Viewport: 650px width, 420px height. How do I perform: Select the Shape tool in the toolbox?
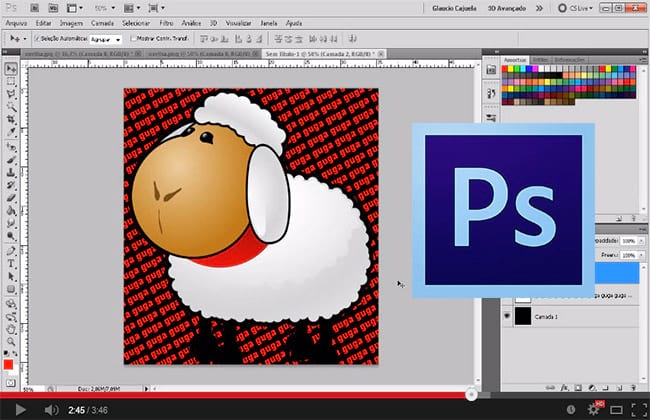click(x=11, y=289)
